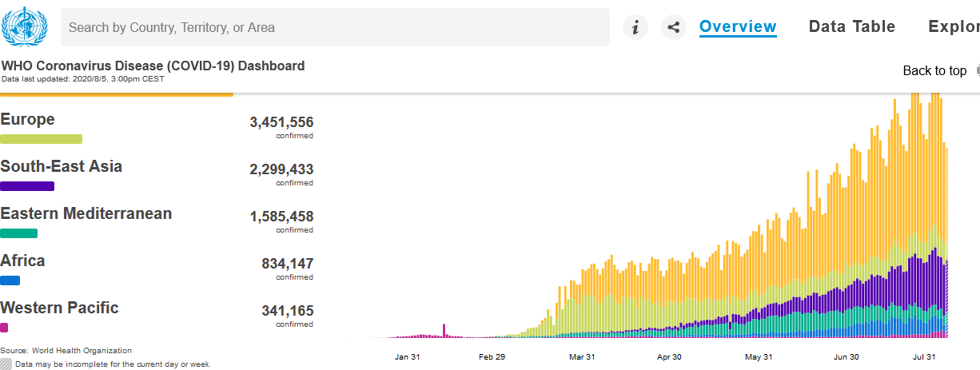The height and width of the screenshot is (370, 980).
Task: Select the Western Pacific region heading
Action: point(59,308)
